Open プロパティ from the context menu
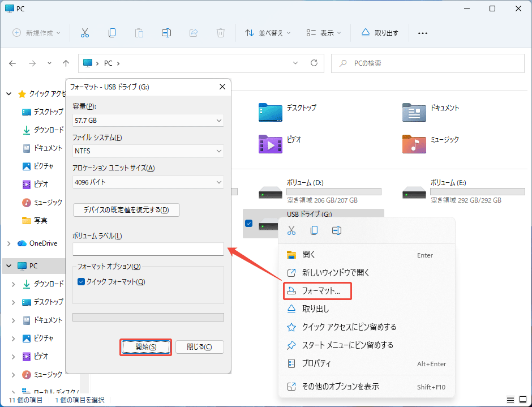532x407 pixels. (317, 363)
